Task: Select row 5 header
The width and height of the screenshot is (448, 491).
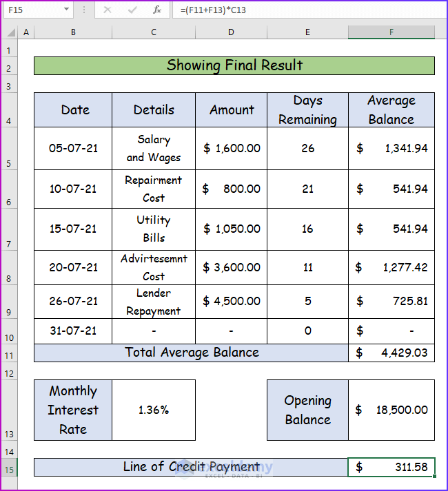Action: 9,149
